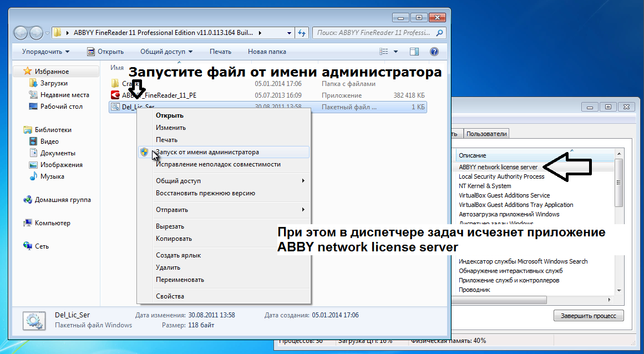Open Explorer help icon
Screen dimensions: 644x354
pyautogui.click(x=434, y=52)
